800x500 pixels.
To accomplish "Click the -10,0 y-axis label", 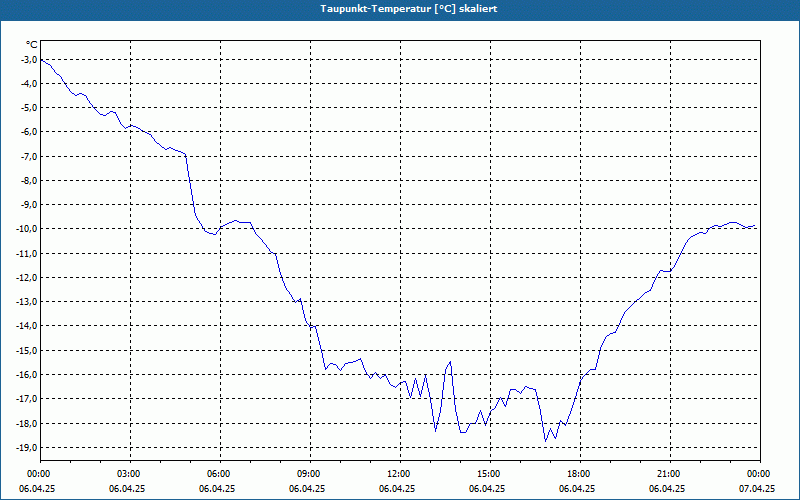I will pos(27,229).
